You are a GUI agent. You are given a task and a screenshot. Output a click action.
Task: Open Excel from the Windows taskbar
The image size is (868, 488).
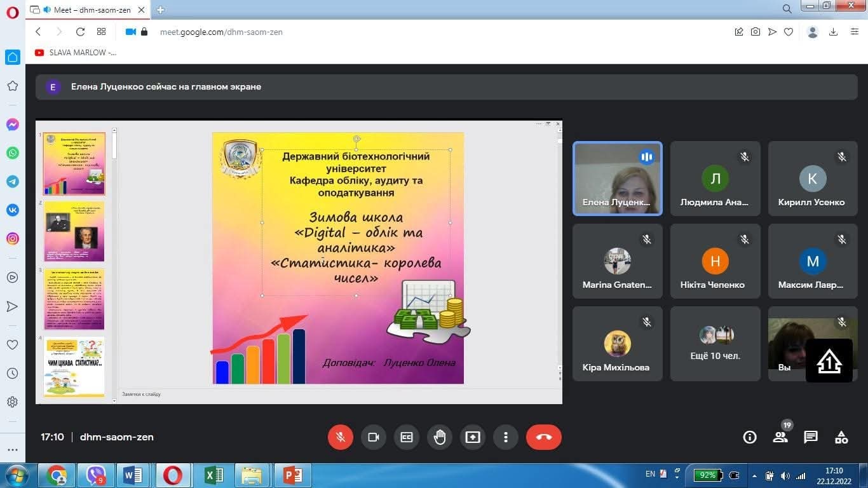(x=214, y=475)
